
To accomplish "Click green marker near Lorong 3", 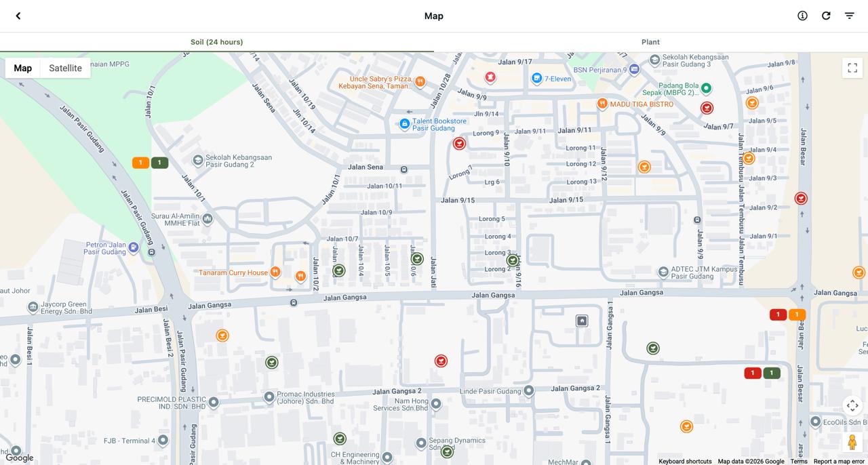I will [513, 260].
